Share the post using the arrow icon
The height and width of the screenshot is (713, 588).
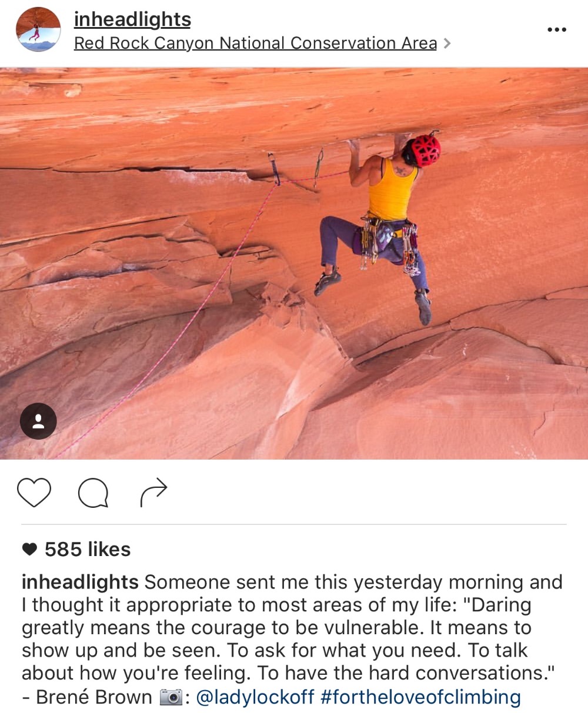(x=154, y=493)
